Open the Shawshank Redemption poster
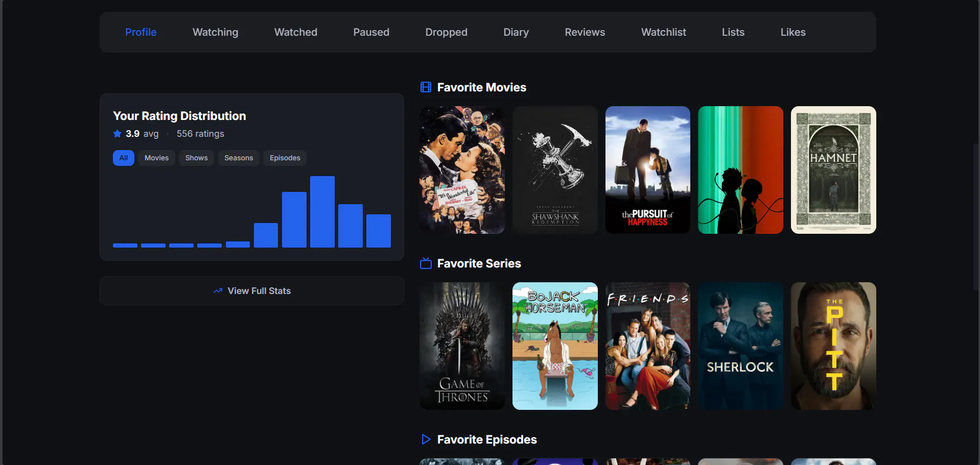The width and height of the screenshot is (980, 465). tap(555, 170)
